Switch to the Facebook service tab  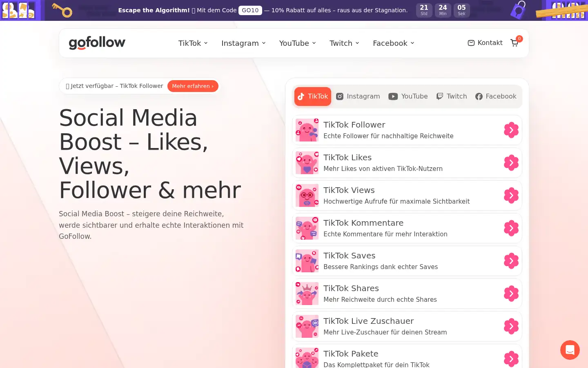[x=496, y=96]
